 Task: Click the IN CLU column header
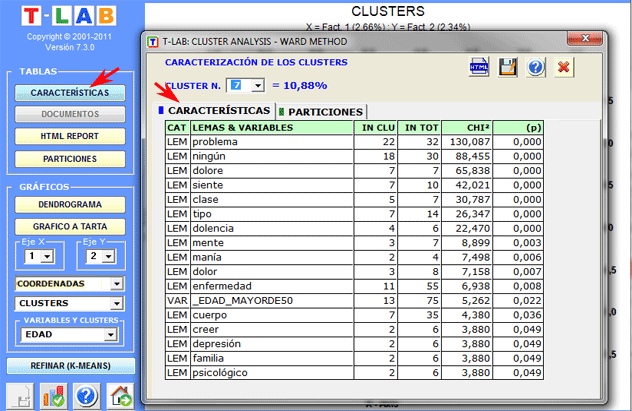[376, 128]
